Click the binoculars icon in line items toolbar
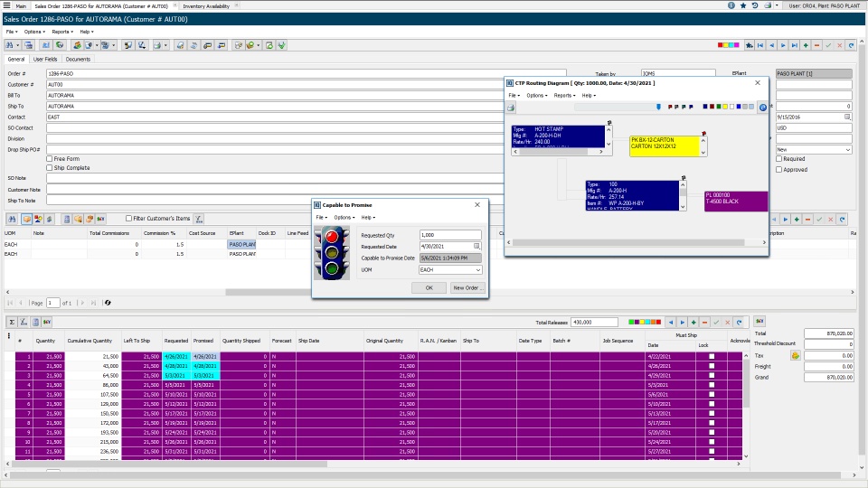The height and width of the screenshot is (488, 868). coord(12,219)
